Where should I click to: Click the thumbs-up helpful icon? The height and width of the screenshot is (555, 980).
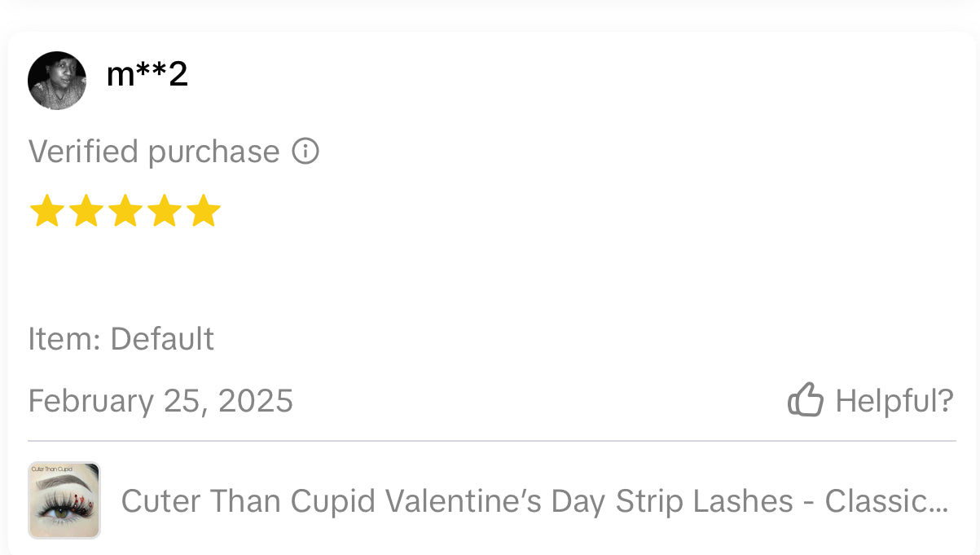click(806, 400)
